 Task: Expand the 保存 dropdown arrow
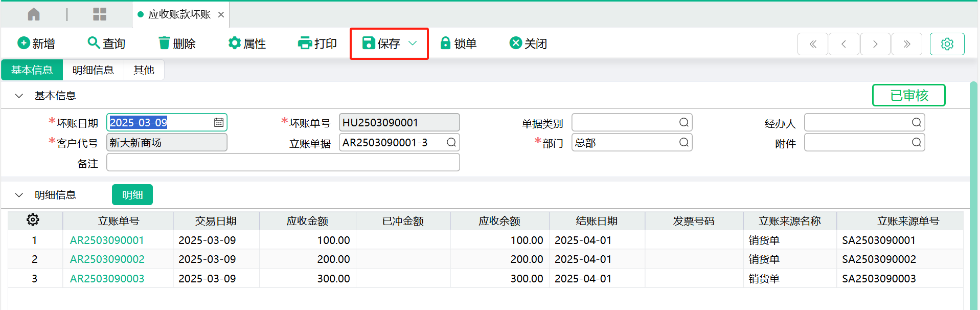coord(413,43)
